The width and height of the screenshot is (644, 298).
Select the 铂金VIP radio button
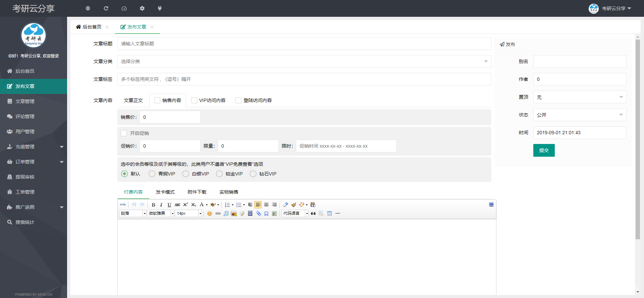click(x=219, y=174)
